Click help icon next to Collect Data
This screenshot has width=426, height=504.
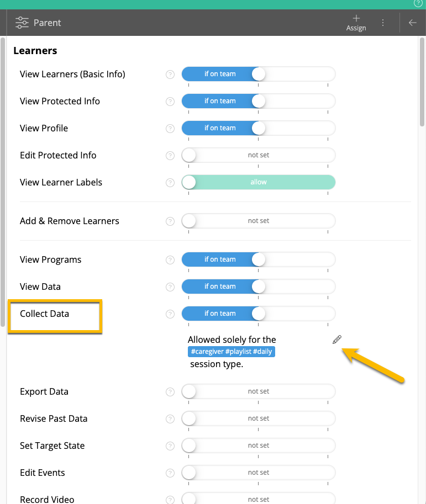click(x=170, y=314)
